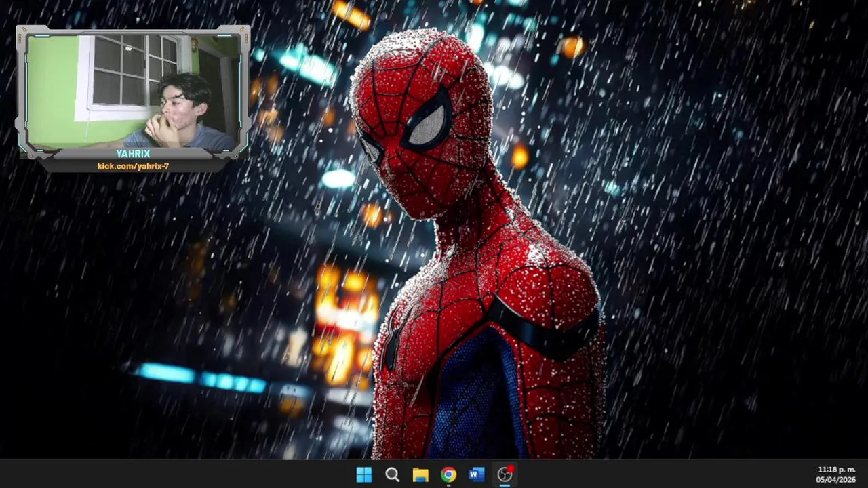The height and width of the screenshot is (488, 868).
Task: Open taskbar Search magnifier
Action: pyautogui.click(x=392, y=474)
